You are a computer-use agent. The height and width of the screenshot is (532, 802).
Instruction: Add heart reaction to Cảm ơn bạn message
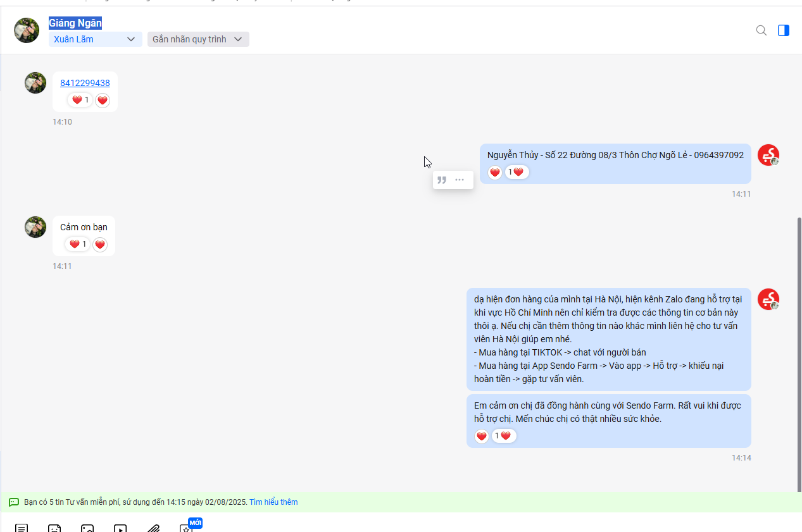(x=100, y=244)
